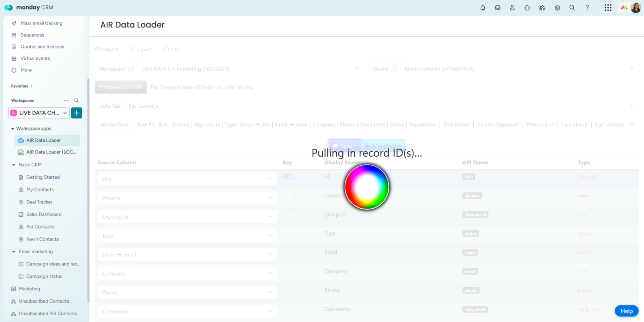This screenshot has height=322, width=644.
Task: Click the Help button
Action: tap(626, 311)
